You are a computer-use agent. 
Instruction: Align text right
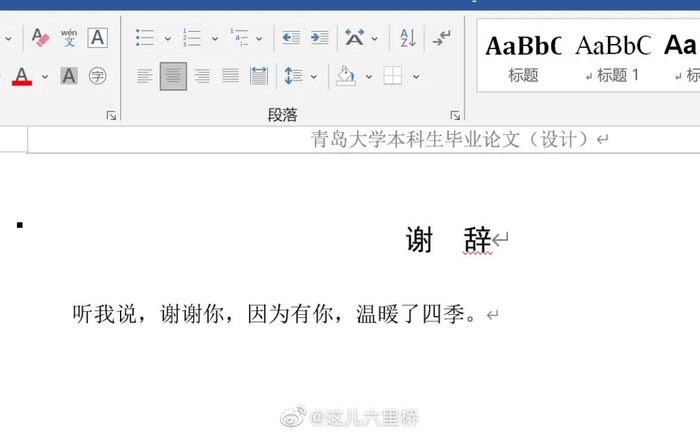[x=202, y=76]
